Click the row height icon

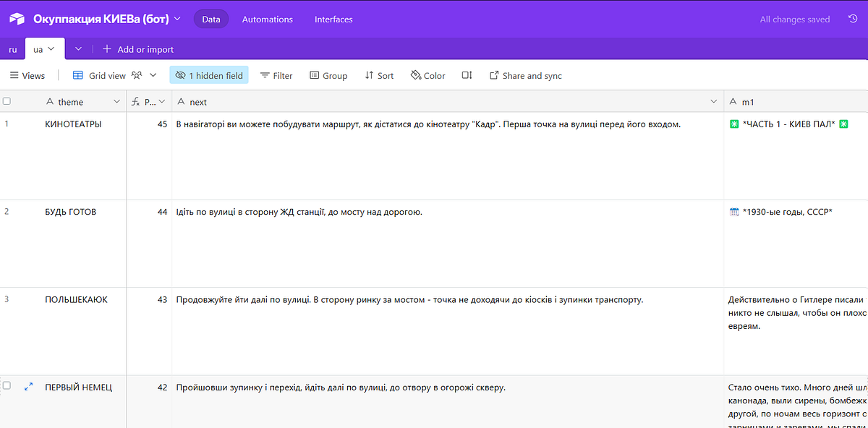click(x=467, y=75)
